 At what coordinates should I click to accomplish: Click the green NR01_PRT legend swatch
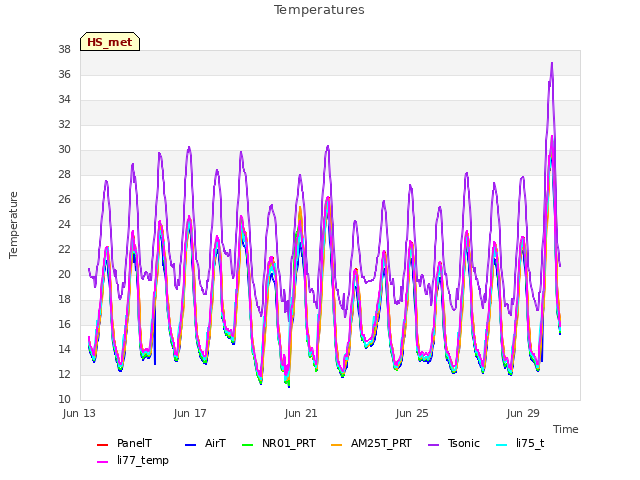point(248,444)
